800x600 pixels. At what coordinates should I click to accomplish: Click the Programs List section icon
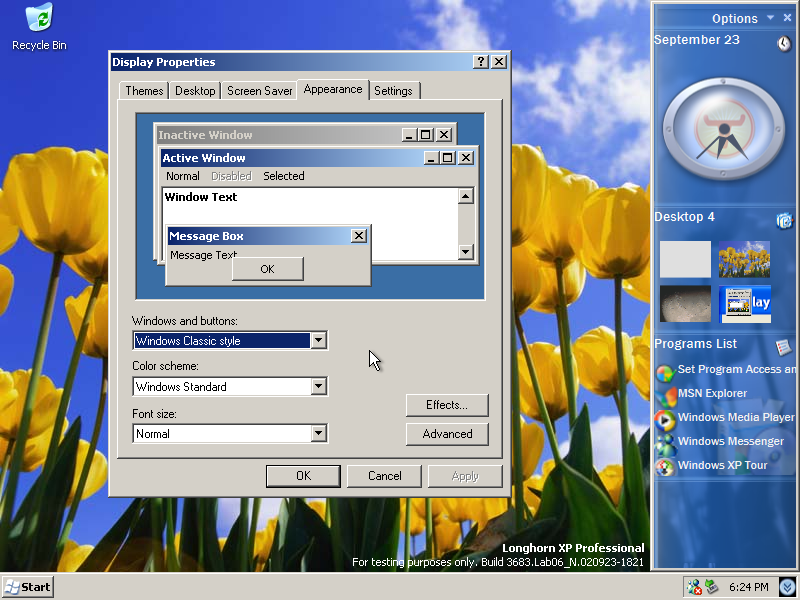tap(784, 346)
